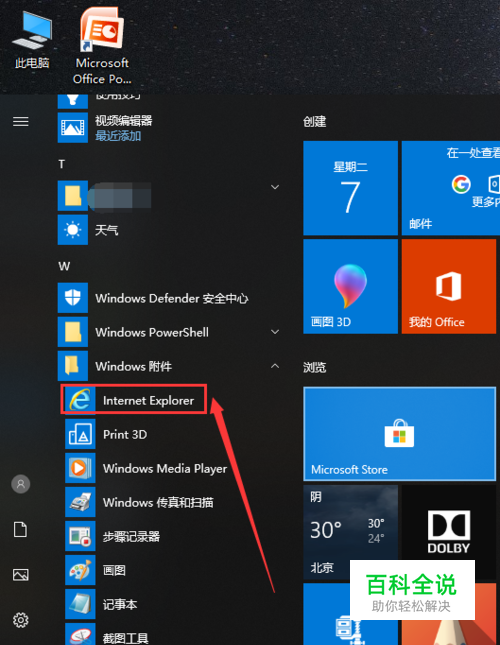The height and width of the screenshot is (645, 500).
Task: Expand Windows PowerShell folder chevron
Action: point(275,332)
